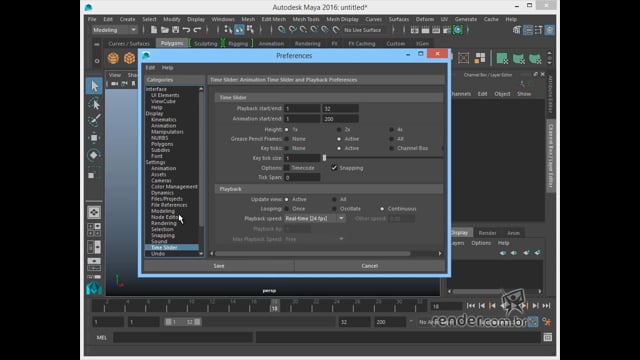Click the Save preferences button
This screenshot has height=360, width=640.
(x=219, y=266)
